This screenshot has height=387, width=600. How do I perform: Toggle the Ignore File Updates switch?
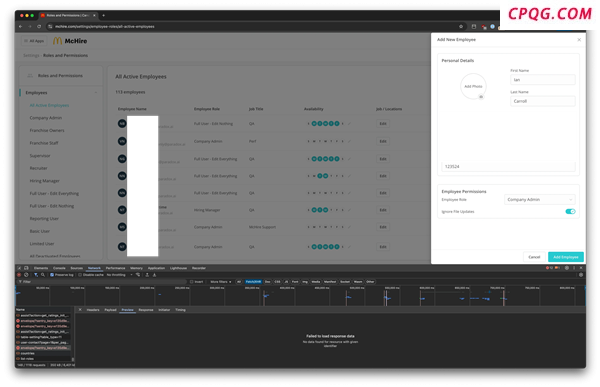pyautogui.click(x=570, y=211)
